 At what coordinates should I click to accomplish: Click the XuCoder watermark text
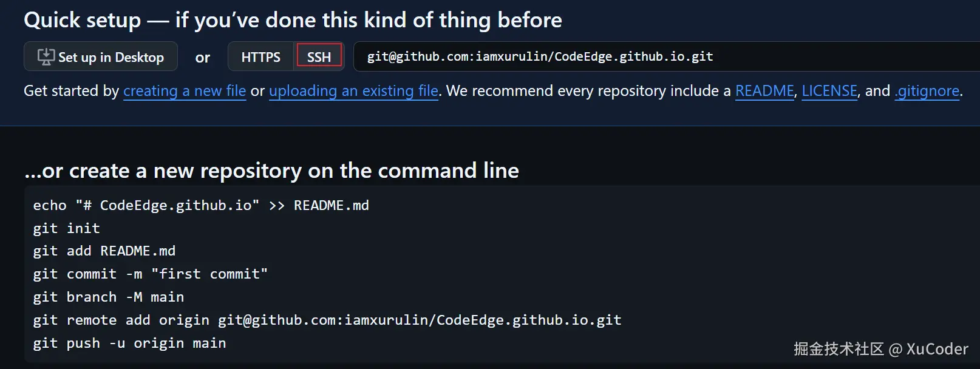coord(937,349)
